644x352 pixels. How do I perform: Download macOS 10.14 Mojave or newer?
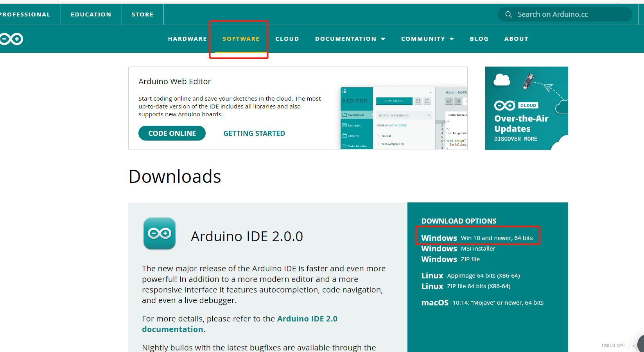[483, 303]
